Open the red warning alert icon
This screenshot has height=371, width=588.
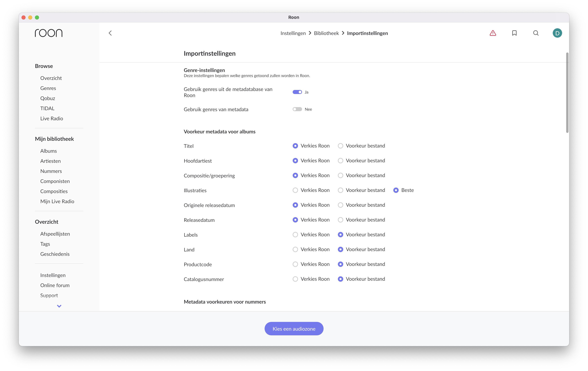[x=493, y=33]
